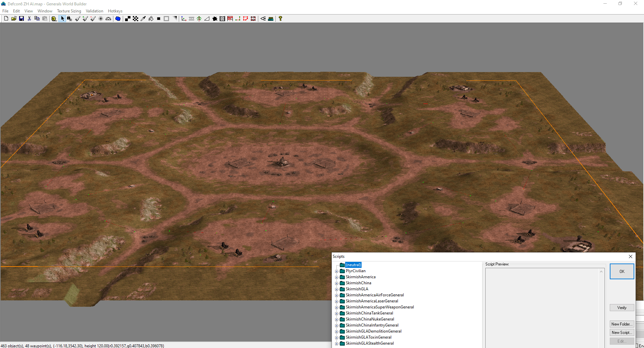The image size is (644, 348).
Task: Click the yellow question mark help icon
Action: (280, 19)
